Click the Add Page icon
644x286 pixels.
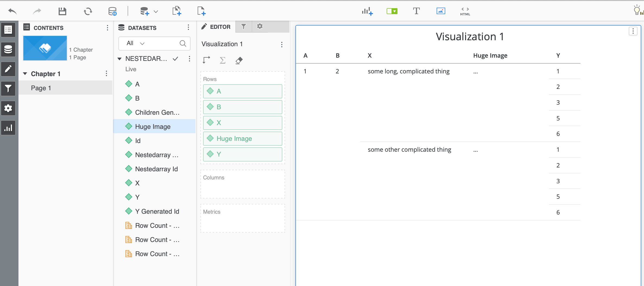tap(201, 11)
